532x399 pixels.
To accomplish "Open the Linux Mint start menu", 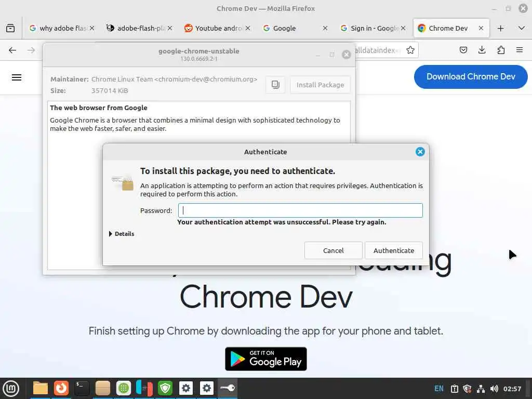I will click(11, 388).
